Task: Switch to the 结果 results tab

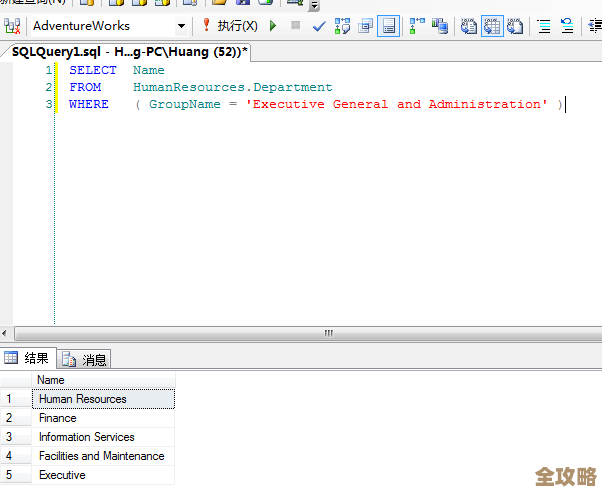Action: pyautogui.click(x=28, y=358)
